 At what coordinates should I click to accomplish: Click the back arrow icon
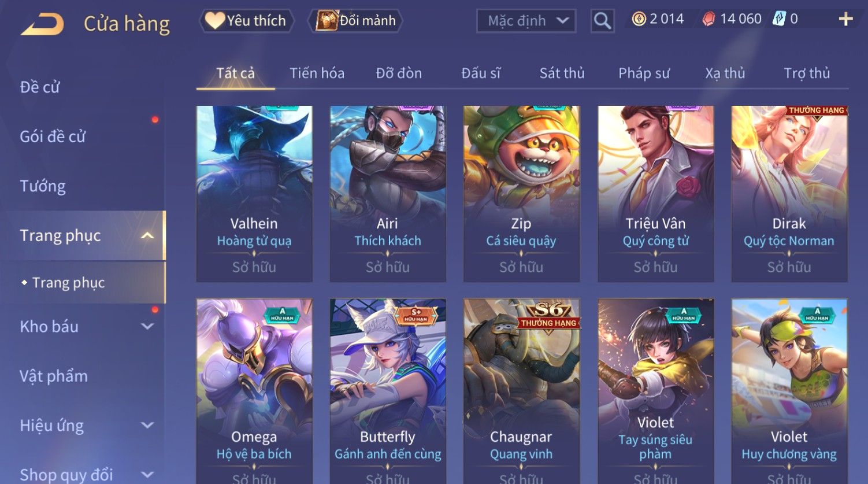pyautogui.click(x=42, y=24)
